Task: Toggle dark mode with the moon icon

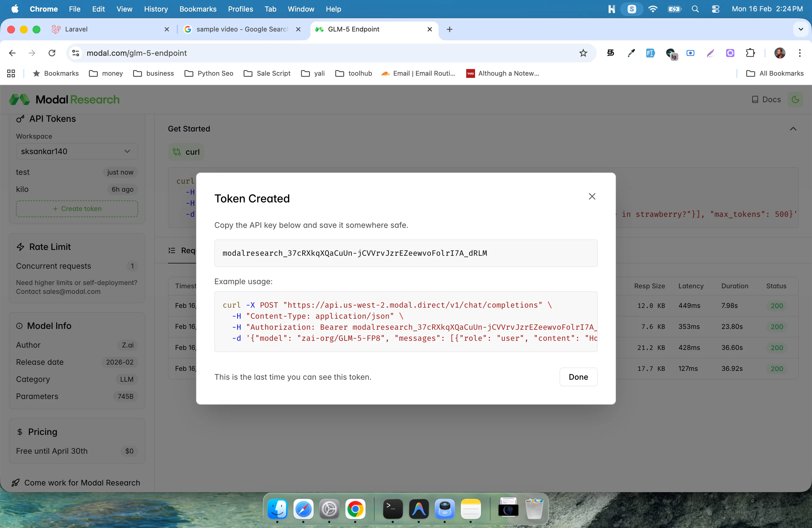Action: (796, 99)
